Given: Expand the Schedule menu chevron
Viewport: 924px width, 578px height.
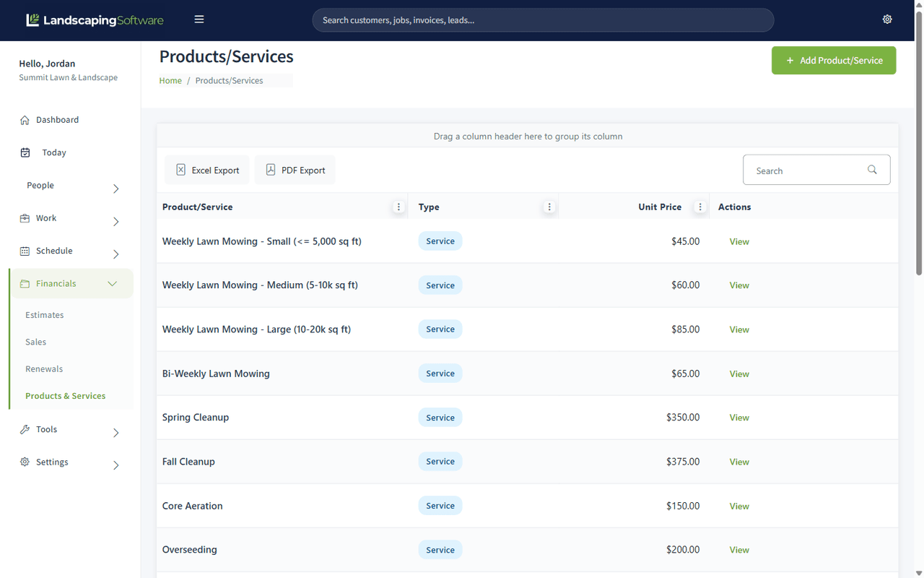Looking at the screenshot, I should [116, 254].
